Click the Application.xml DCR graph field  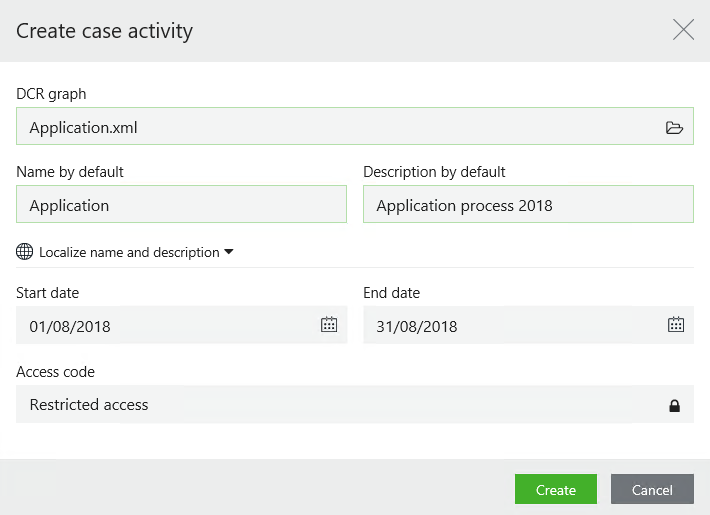[x=330, y=127]
